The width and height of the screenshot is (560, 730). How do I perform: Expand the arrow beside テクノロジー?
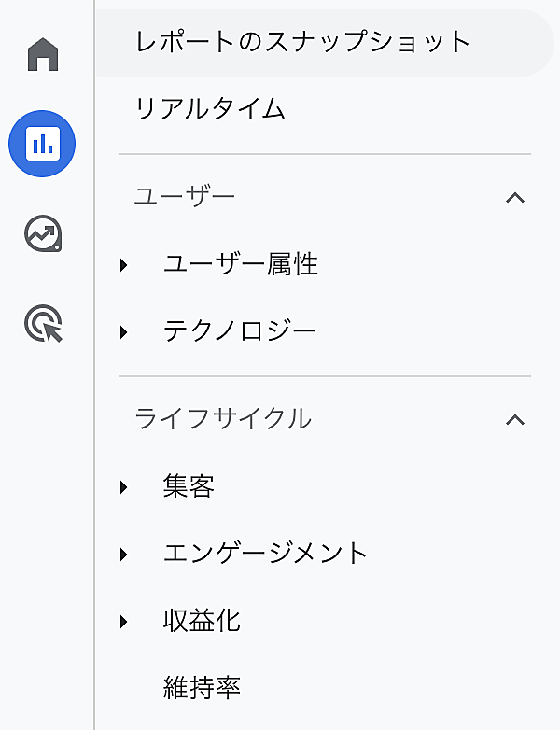click(123, 331)
